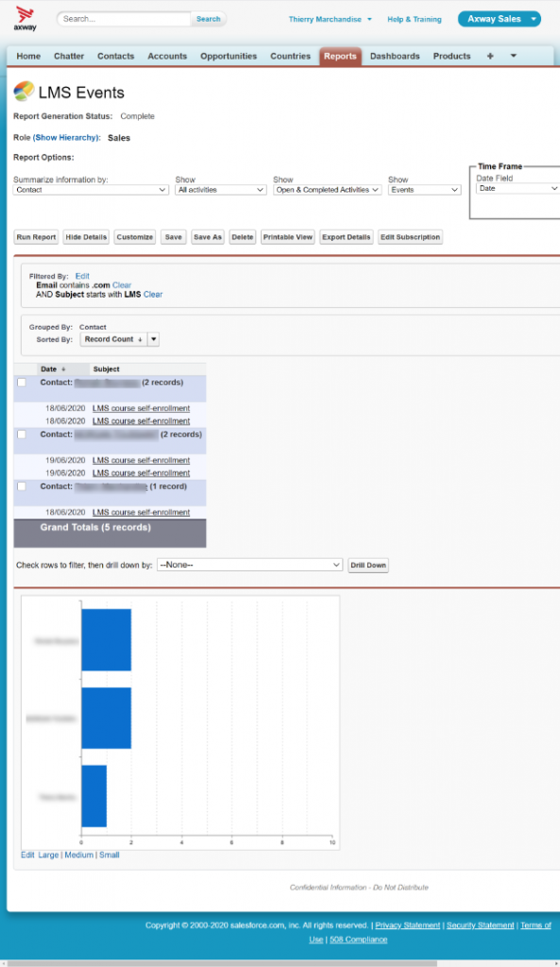This screenshot has width=560, height=967.
Task: Check the third contact row checkbox
Action: click(22, 486)
